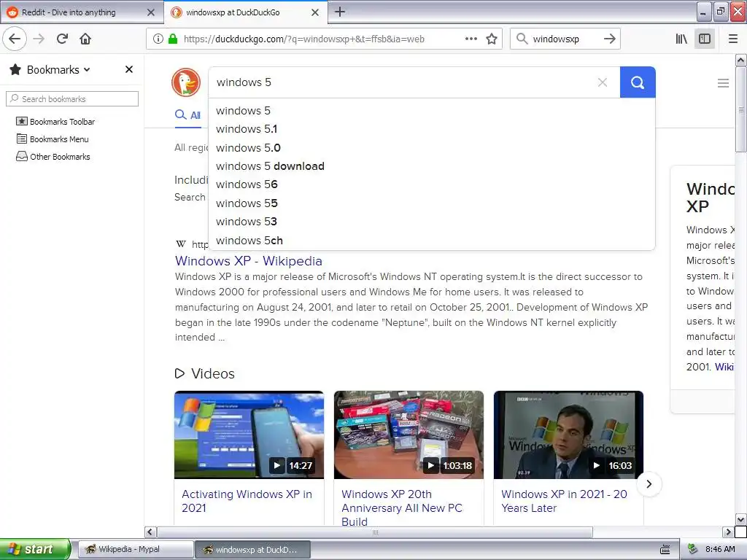Open Other Bookmarks folder
The width and height of the screenshot is (747, 560).
53,157
